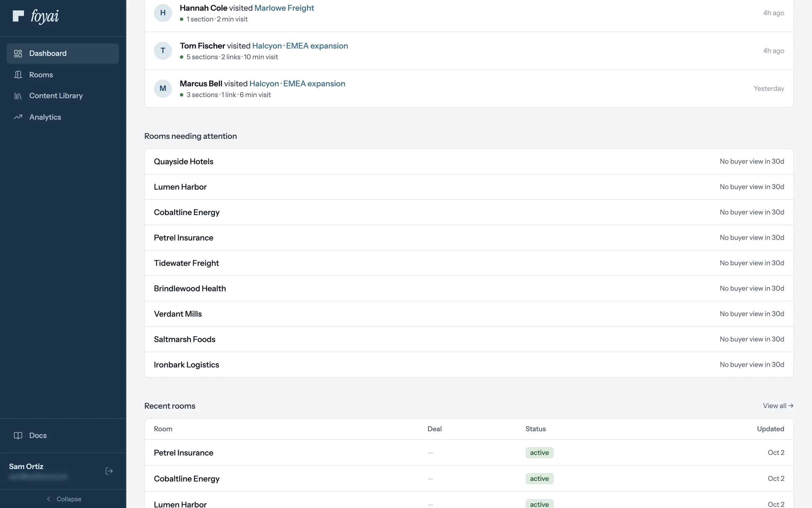This screenshot has width=812, height=508.
Task: Open Petrel Insurance in Recent rooms table
Action: (469, 453)
